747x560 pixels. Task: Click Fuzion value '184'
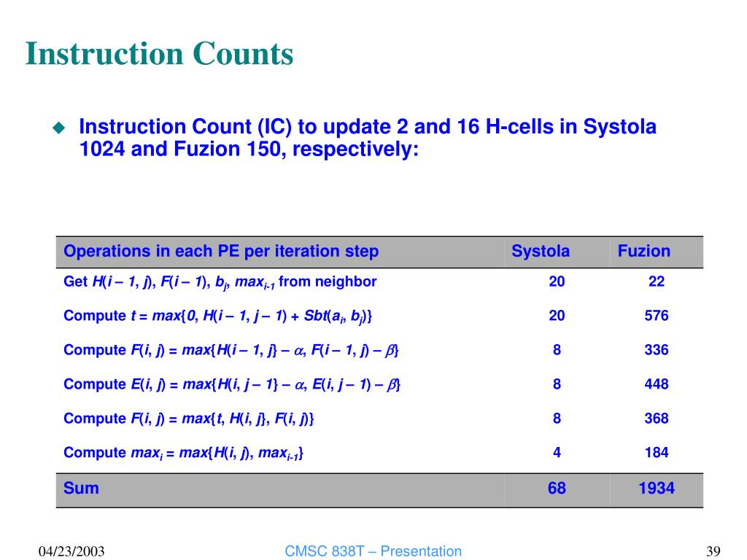(x=657, y=452)
